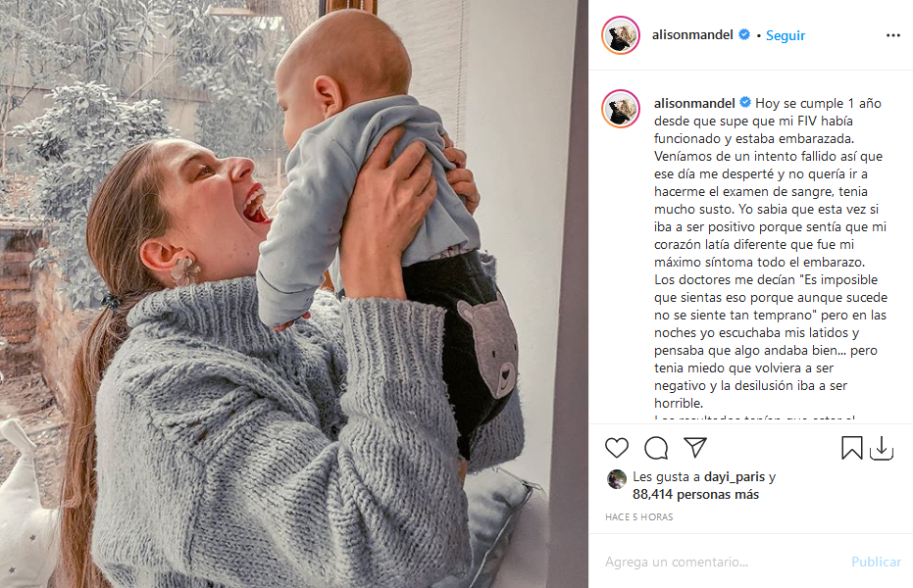The image size is (913, 588).
Task: Click the mother and baby photo
Action: 294,294
